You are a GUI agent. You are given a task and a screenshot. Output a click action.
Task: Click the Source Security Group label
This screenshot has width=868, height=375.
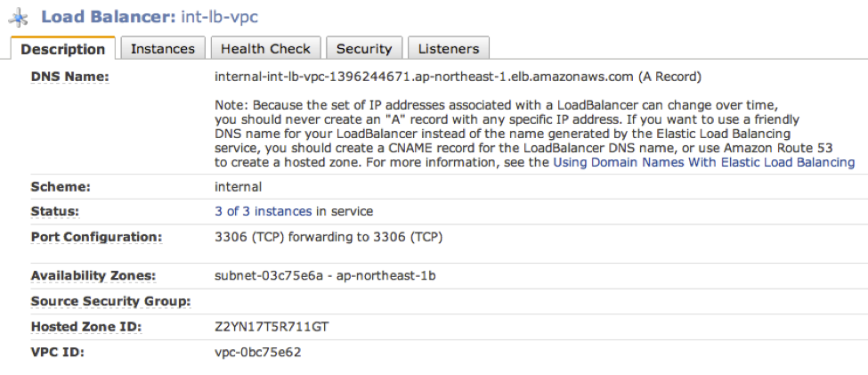pyautogui.click(x=110, y=302)
